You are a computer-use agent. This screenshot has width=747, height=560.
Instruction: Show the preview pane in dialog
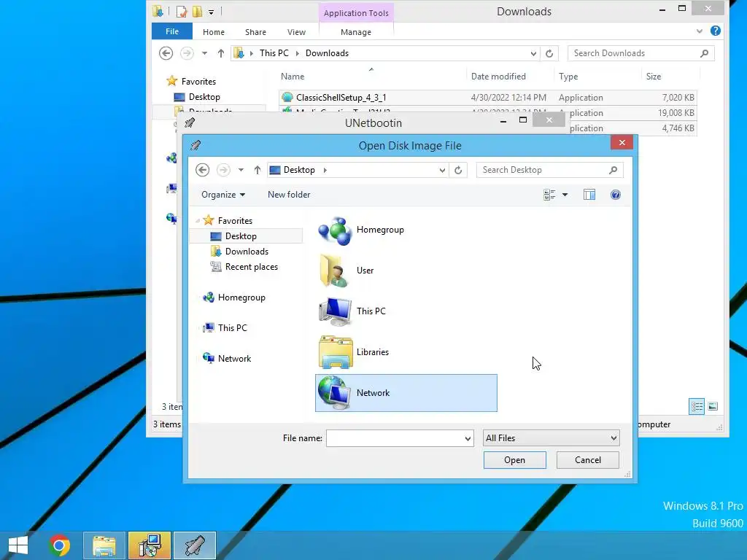point(589,195)
